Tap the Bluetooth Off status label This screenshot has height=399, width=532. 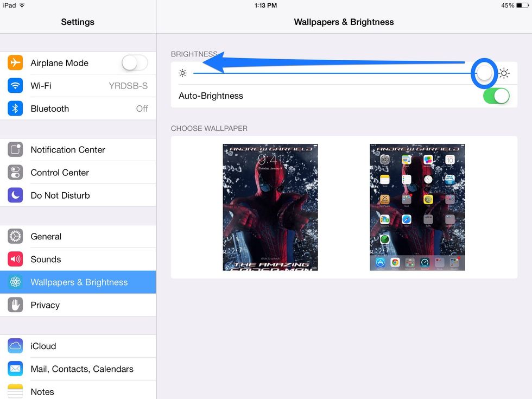click(142, 109)
